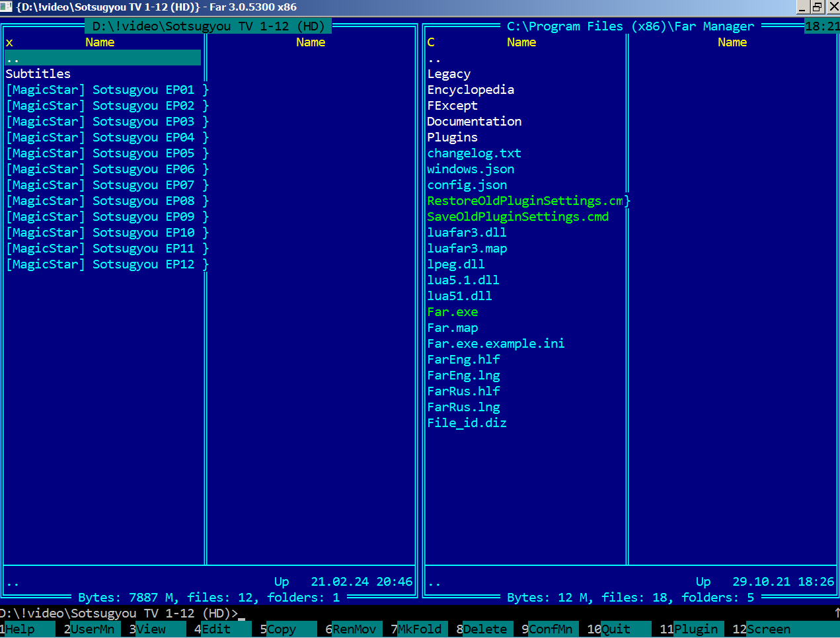Select RestoreOldPluginSettings.cmd file
Viewport: 840px width, 638px height.
(x=525, y=201)
